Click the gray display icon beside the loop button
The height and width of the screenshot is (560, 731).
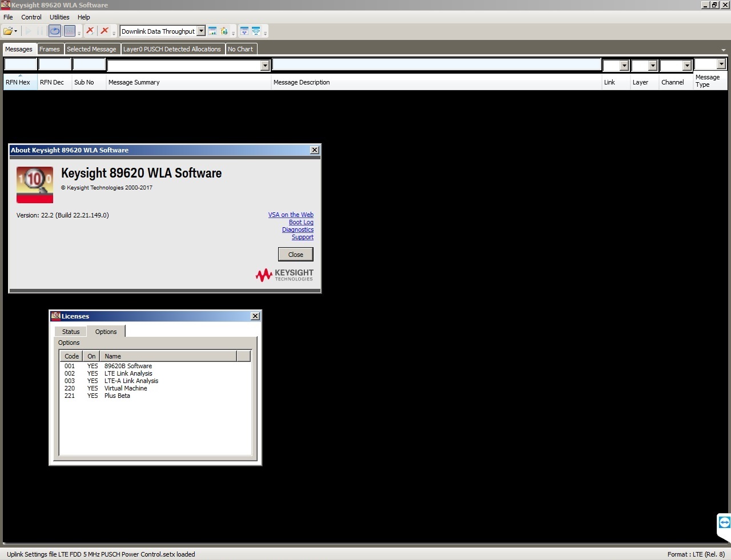coord(69,31)
